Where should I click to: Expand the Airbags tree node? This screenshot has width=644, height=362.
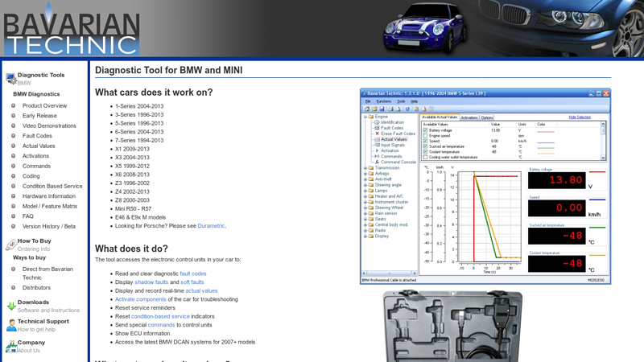coord(365,174)
